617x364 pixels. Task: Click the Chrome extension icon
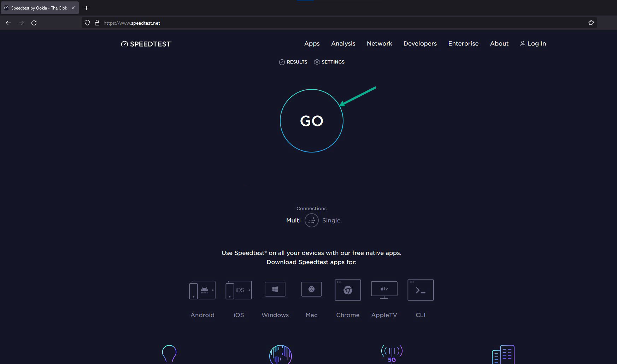click(348, 290)
